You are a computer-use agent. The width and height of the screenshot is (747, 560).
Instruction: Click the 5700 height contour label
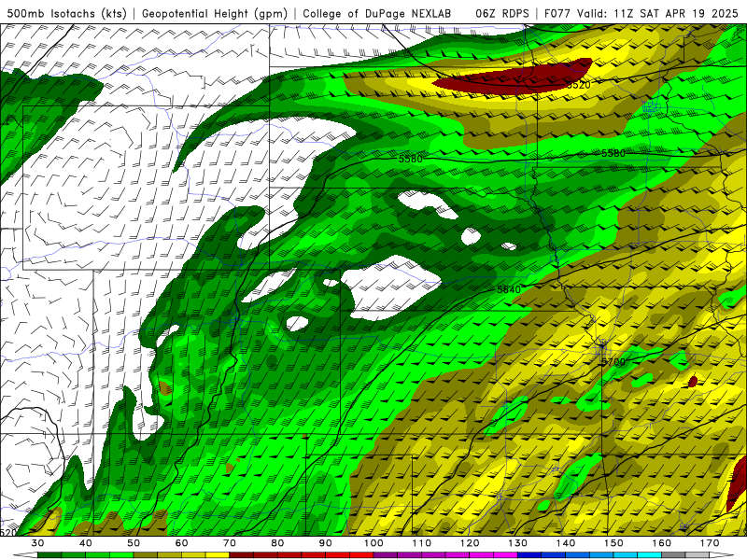coord(613,362)
